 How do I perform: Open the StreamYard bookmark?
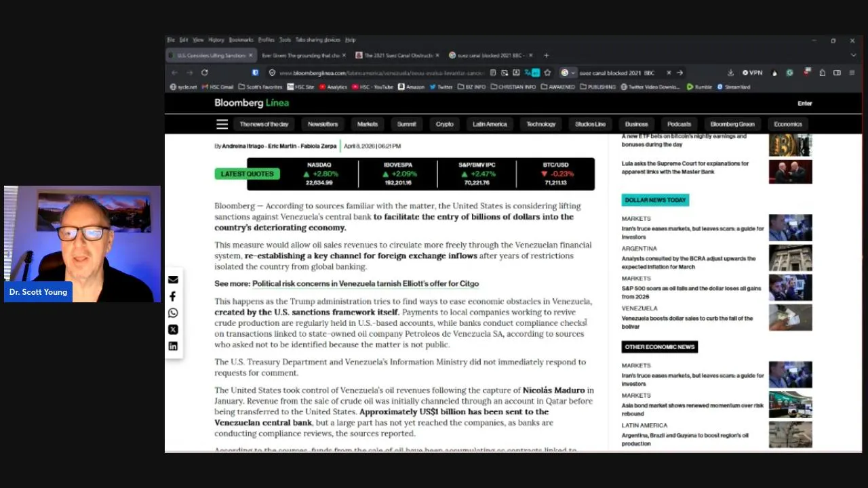pyautogui.click(x=734, y=87)
